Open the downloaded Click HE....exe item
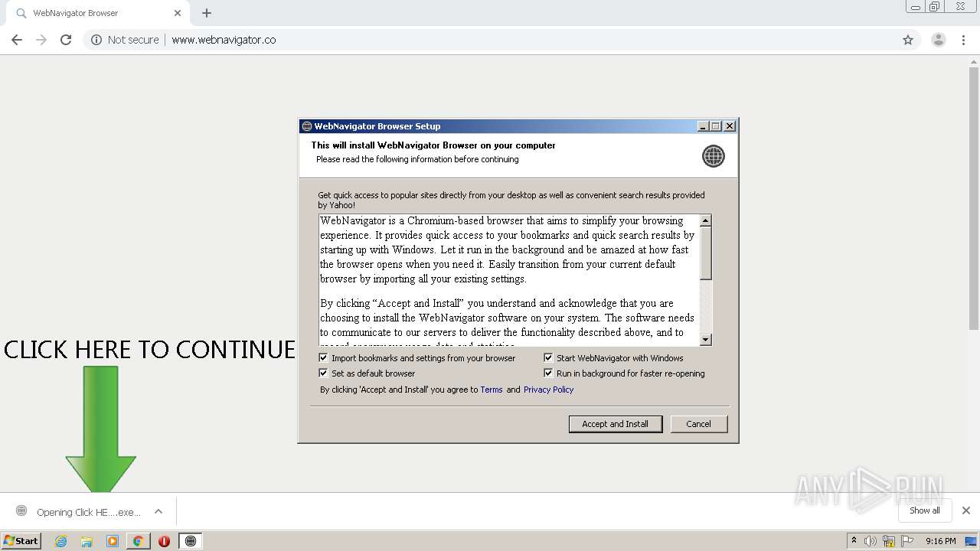The height and width of the screenshot is (551, 980). (x=80, y=512)
